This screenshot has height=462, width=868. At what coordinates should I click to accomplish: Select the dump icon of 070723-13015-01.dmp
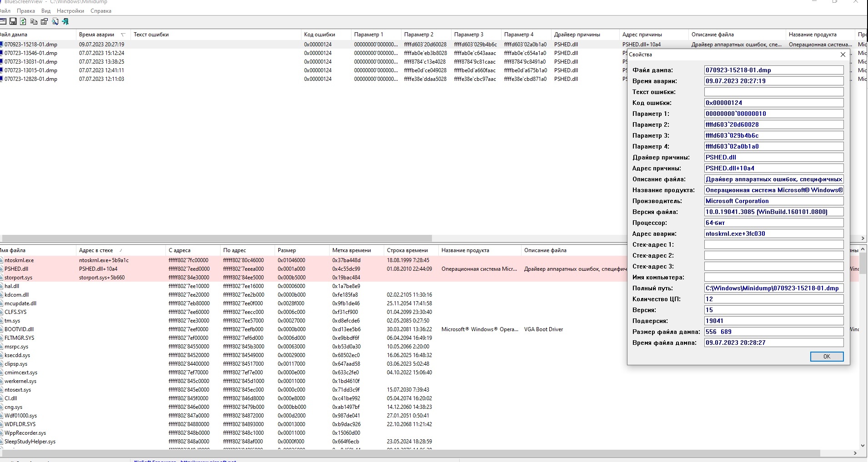1,70
